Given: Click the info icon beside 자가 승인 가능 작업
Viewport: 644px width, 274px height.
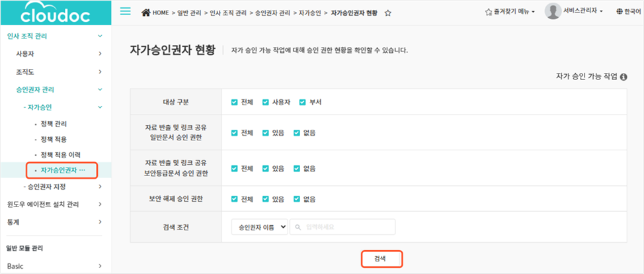Looking at the screenshot, I should click(623, 77).
